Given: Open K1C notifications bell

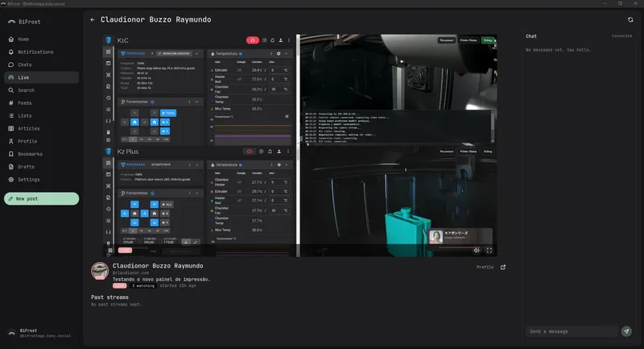Looking at the screenshot, I should [x=272, y=40].
